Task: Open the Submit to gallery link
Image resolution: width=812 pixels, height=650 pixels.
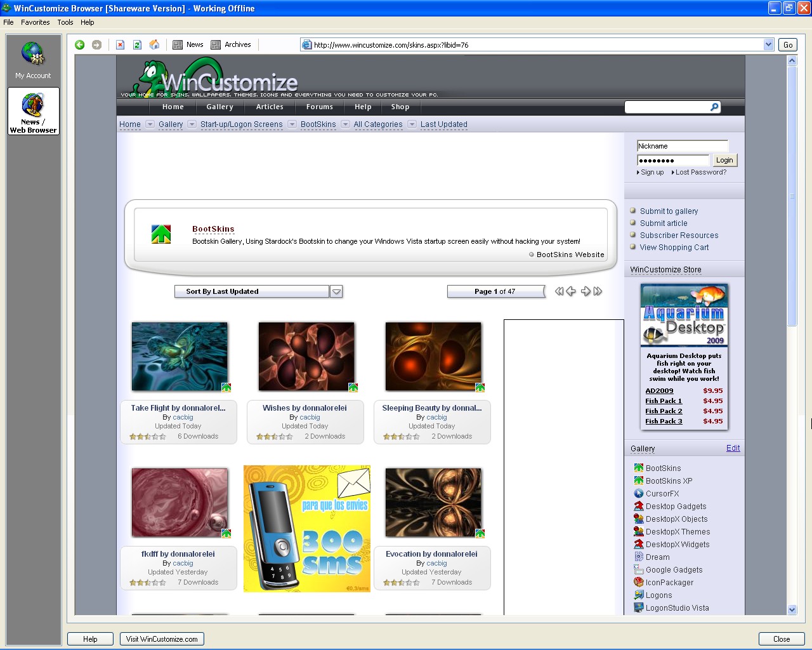Action: [669, 211]
